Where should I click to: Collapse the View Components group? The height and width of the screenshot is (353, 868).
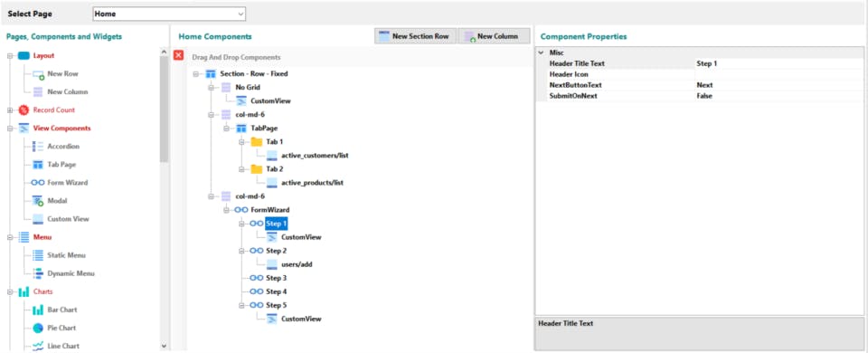coord(9,128)
